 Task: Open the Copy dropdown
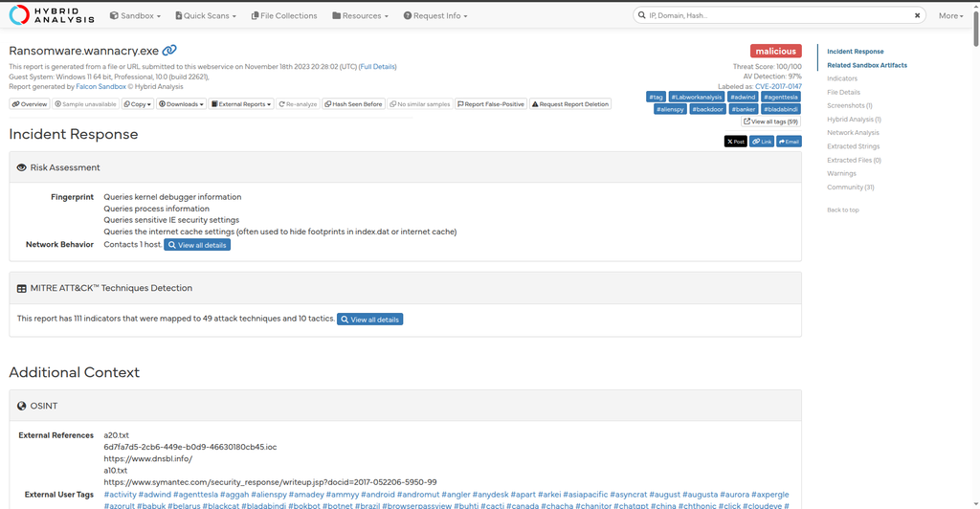click(x=138, y=104)
